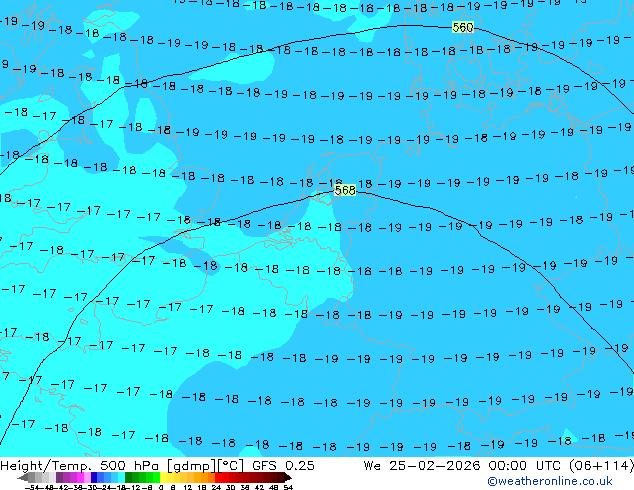Click the dark right arrow of color scale
Viewport: 634px width, 490px height.
pyautogui.click(x=288, y=478)
